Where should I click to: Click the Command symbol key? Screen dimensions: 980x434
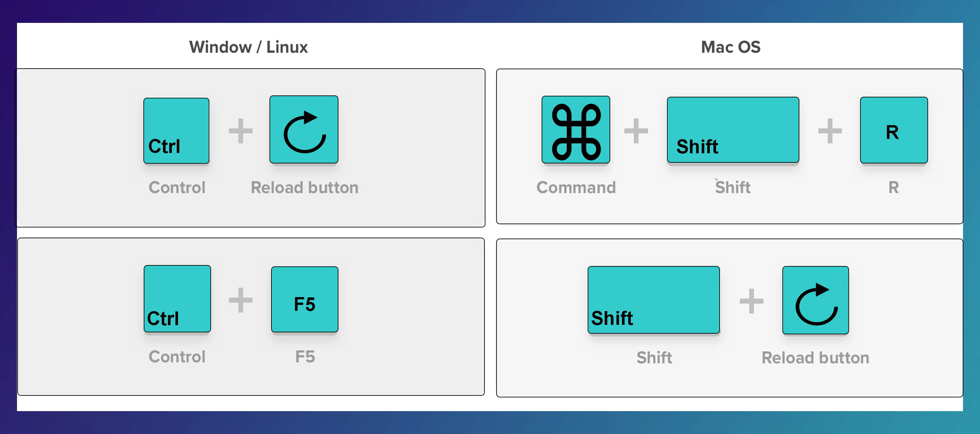tap(576, 129)
